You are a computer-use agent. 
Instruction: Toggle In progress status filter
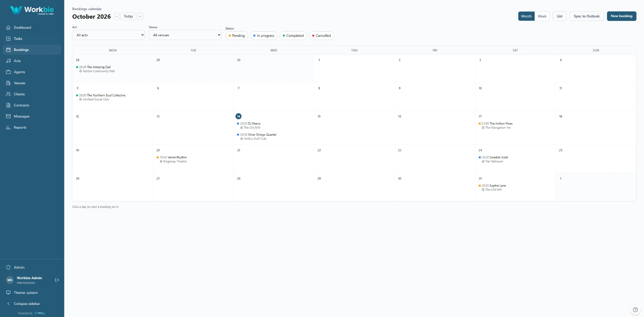pyautogui.click(x=264, y=36)
